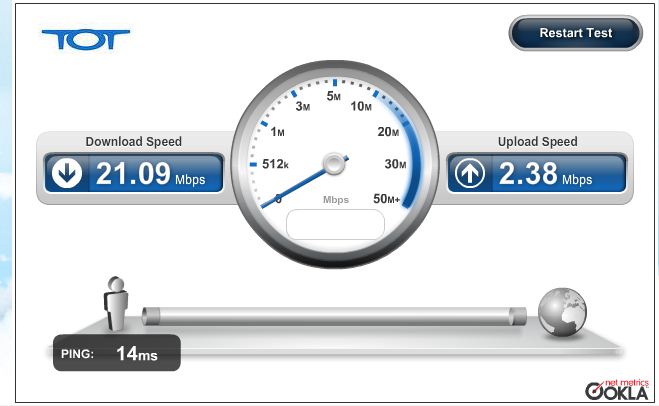The width and height of the screenshot is (659, 406).
Task: Click the 50M+ gauge label
Action: pos(386,198)
